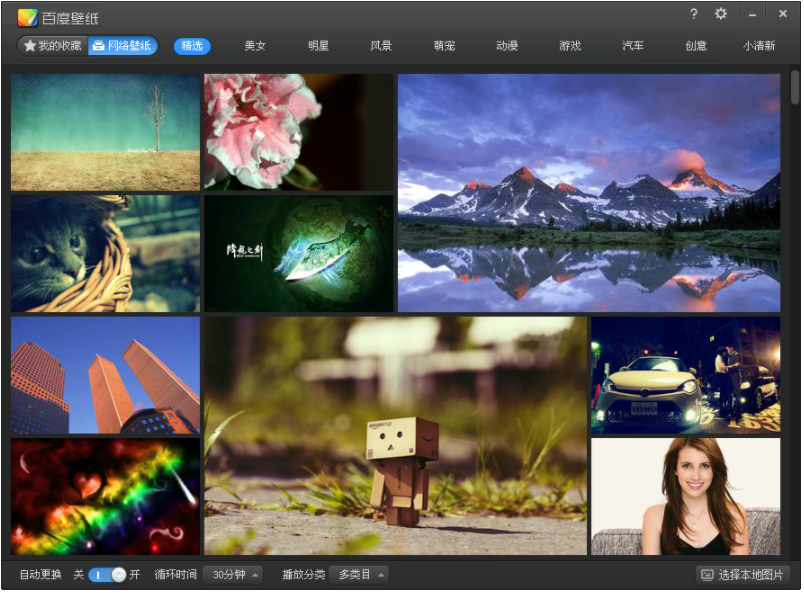This screenshot has width=804, height=594.
Task: Open the 多类目 playback category dropdown
Action: [x=359, y=575]
